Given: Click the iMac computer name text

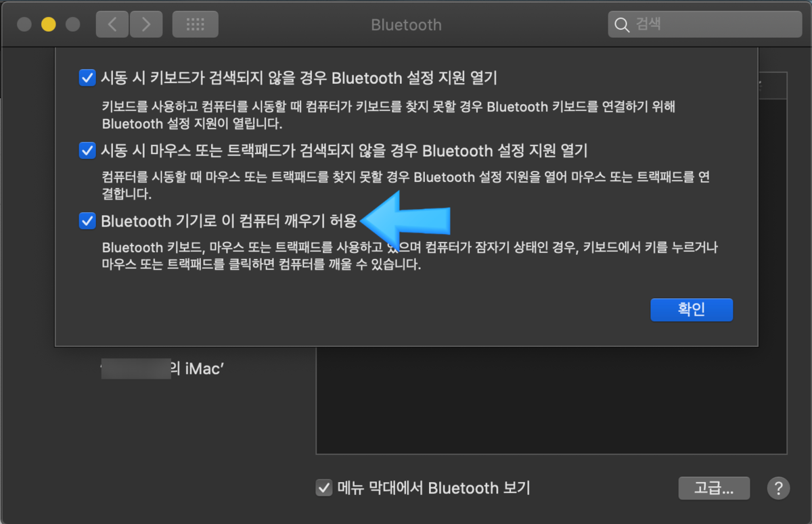Looking at the screenshot, I should pos(162,369).
